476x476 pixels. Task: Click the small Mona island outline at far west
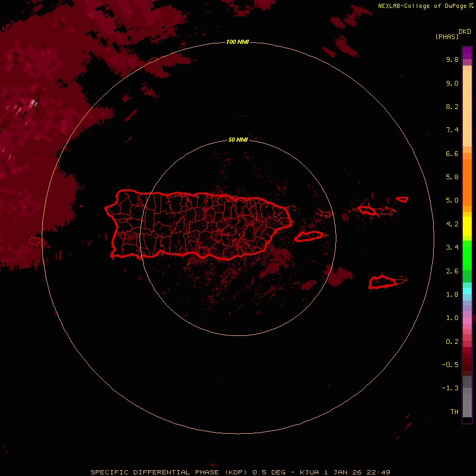34,241
